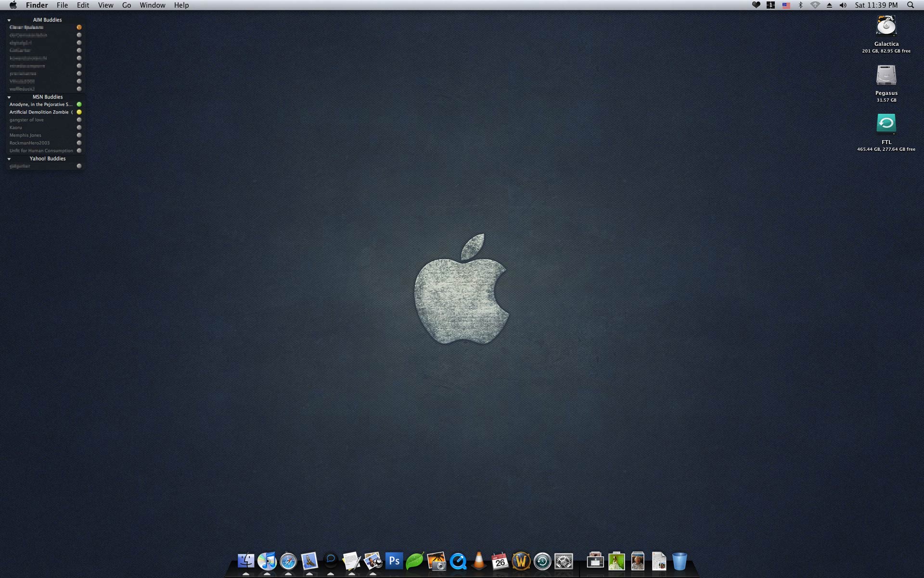Open the Go menu
Image resolution: width=924 pixels, height=578 pixels.
(127, 5)
